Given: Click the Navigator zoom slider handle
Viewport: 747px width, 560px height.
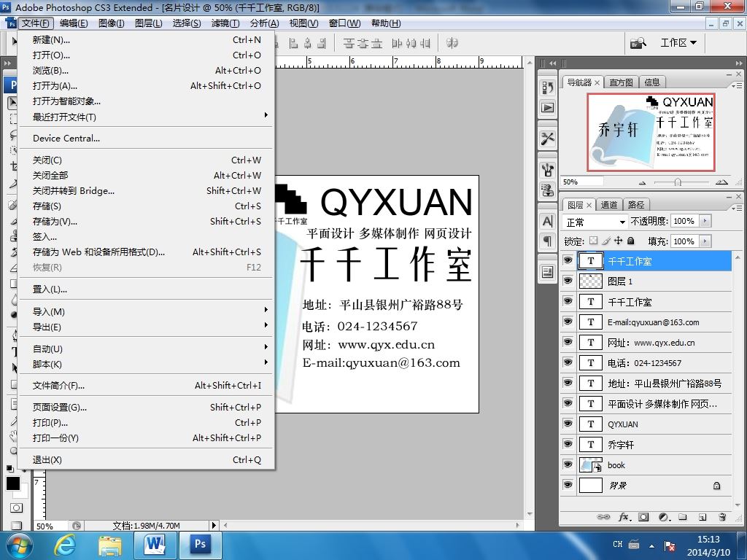Looking at the screenshot, I should coord(678,182).
